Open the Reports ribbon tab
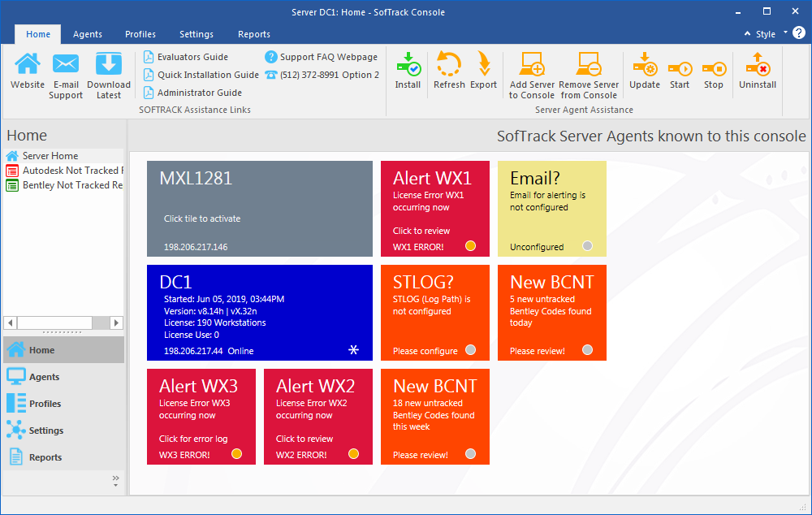This screenshot has width=812, height=515. coord(254,34)
